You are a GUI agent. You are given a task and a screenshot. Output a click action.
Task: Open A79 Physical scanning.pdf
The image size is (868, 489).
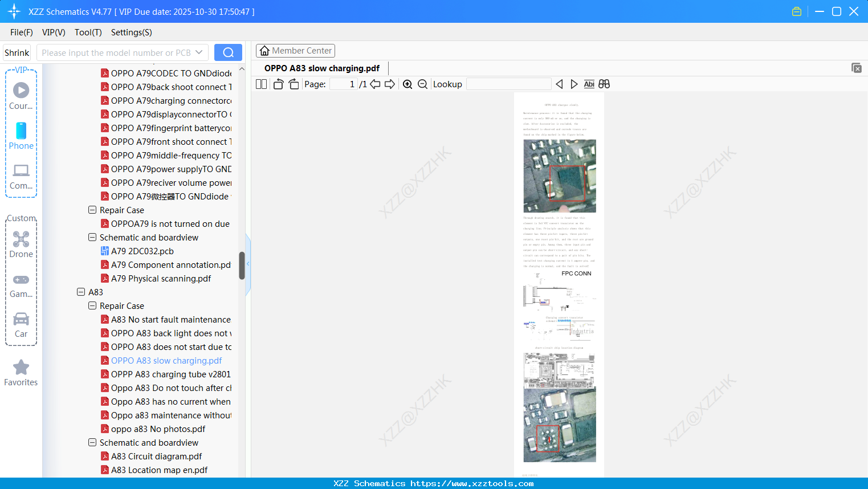(x=156, y=279)
